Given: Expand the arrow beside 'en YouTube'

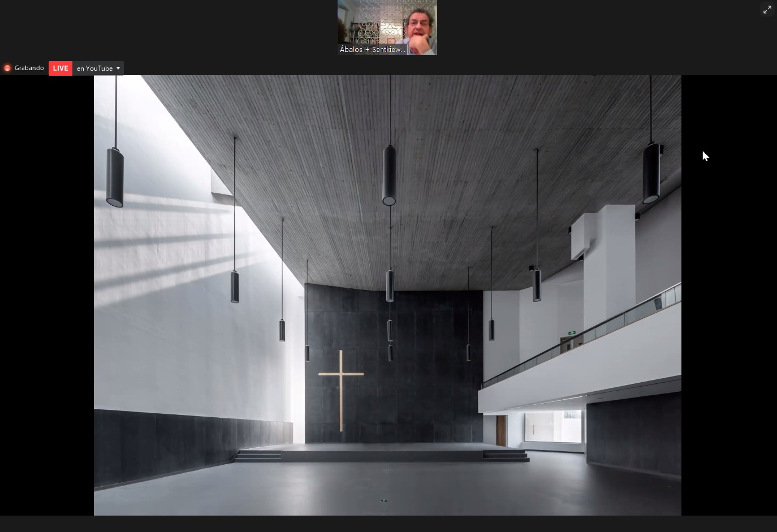Looking at the screenshot, I should coord(118,68).
